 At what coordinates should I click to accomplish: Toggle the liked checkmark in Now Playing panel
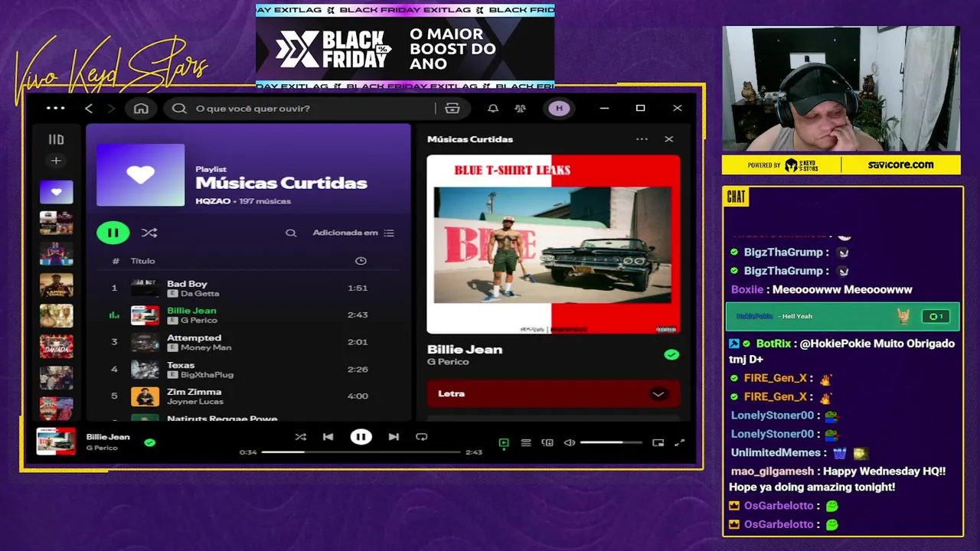pyautogui.click(x=671, y=354)
